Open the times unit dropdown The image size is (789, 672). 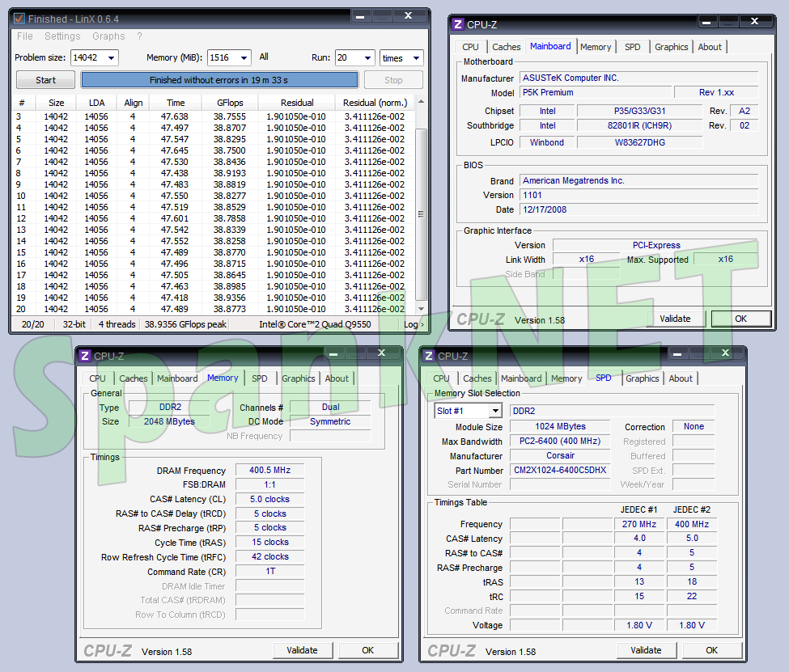(x=416, y=58)
